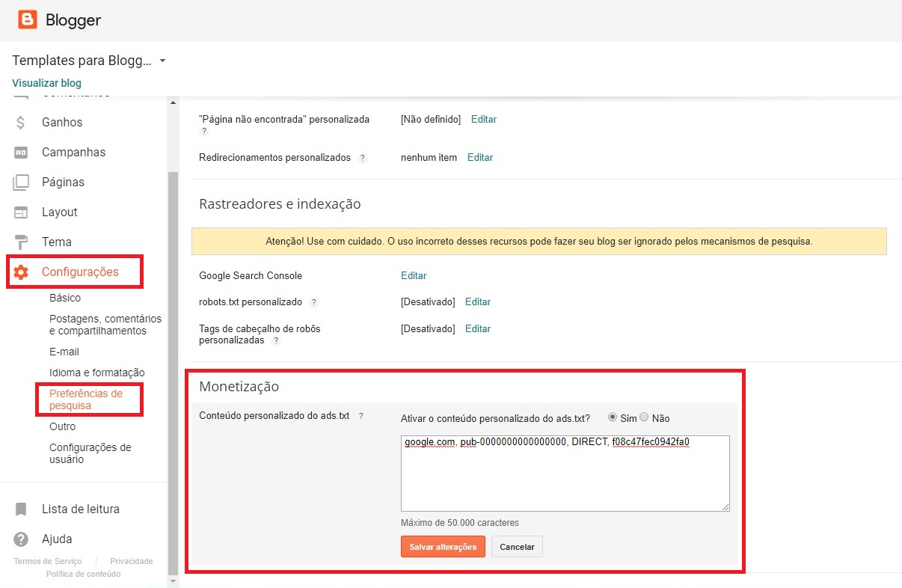This screenshot has width=902, height=588.
Task: Click the Ajuda question mark icon
Action: click(x=21, y=539)
